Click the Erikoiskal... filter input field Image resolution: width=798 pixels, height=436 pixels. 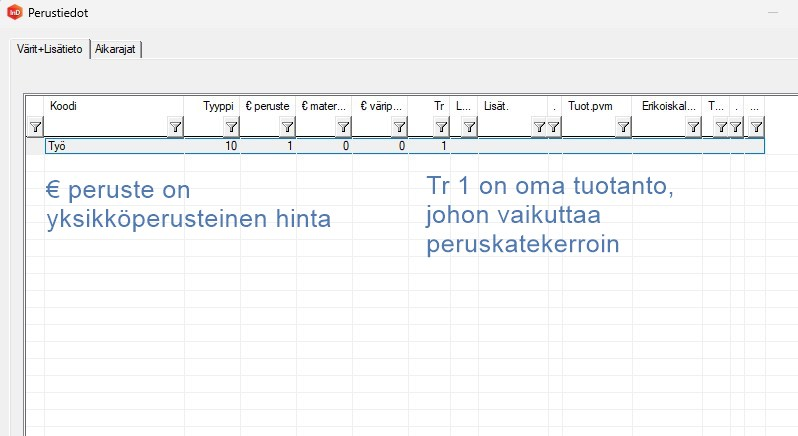[659, 127]
